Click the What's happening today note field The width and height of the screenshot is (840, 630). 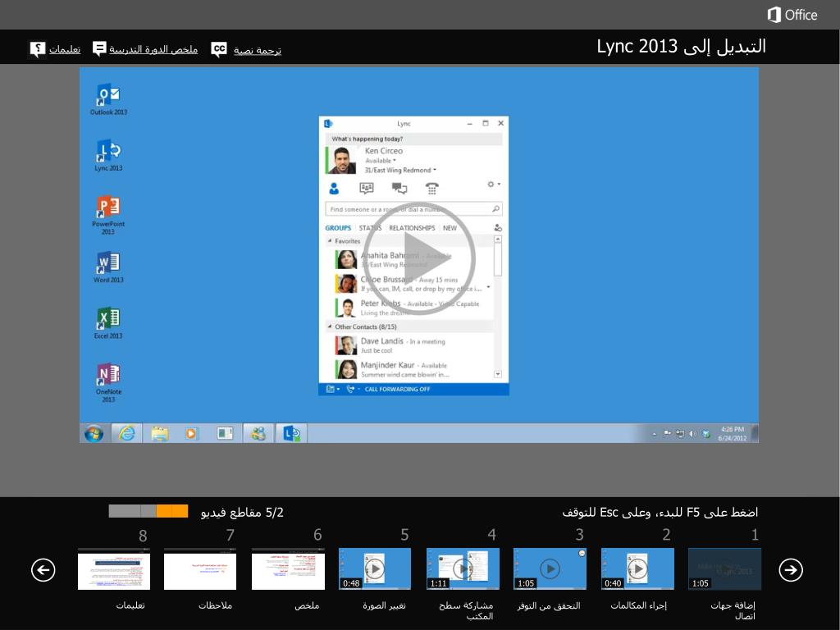tap(413, 139)
